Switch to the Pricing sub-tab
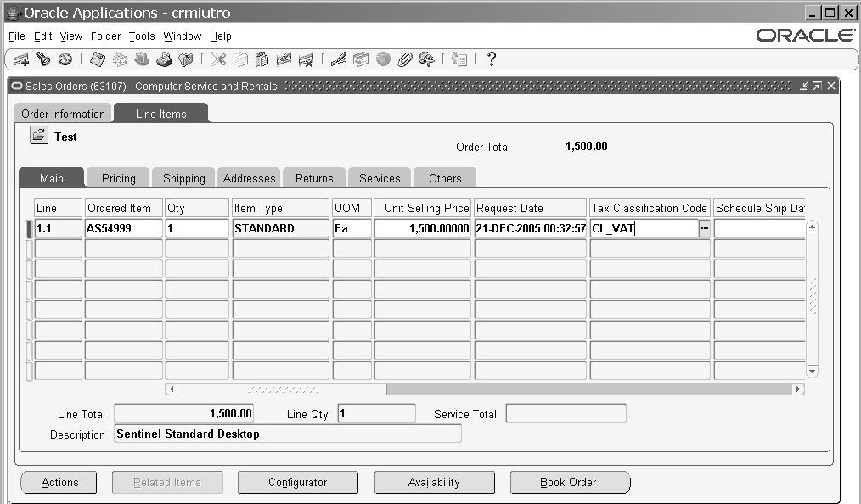 coord(119,178)
